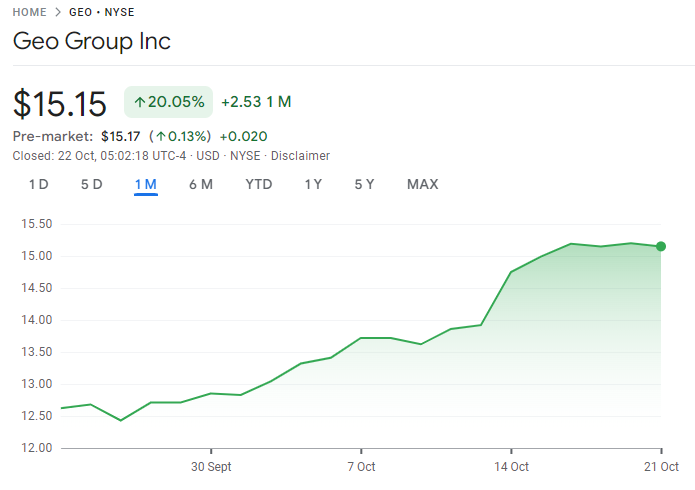The width and height of the screenshot is (695, 490).
Task: Click the breadcrumb chevron separator
Action: tap(58, 12)
